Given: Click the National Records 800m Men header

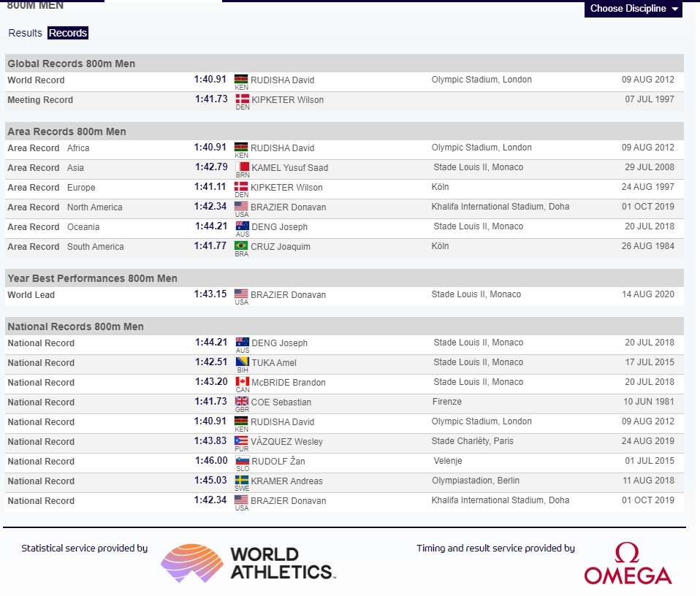Looking at the screenshot, I should [x=75, y=326].
